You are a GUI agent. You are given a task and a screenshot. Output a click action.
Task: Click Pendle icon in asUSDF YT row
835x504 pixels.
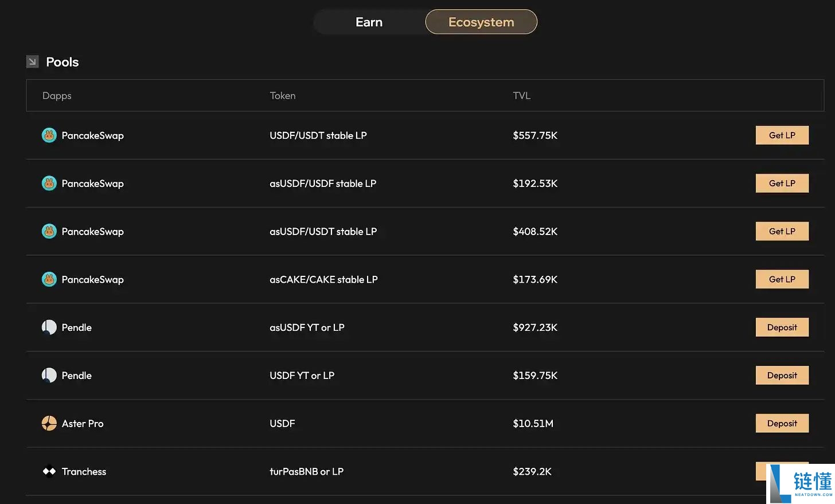49,327
